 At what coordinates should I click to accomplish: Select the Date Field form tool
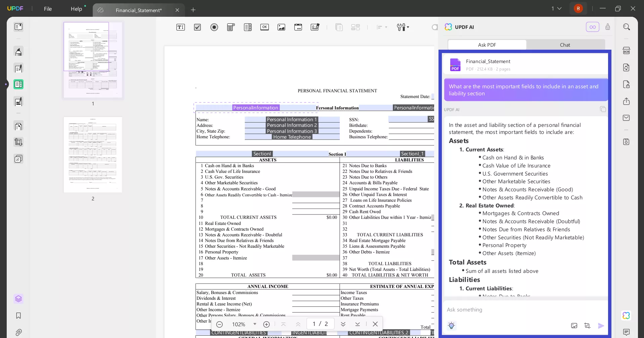(298, 27)
